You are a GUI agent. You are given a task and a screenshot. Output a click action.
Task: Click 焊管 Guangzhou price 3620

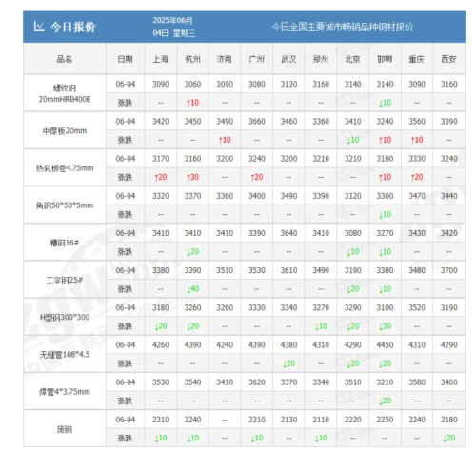tap(256, 382)
